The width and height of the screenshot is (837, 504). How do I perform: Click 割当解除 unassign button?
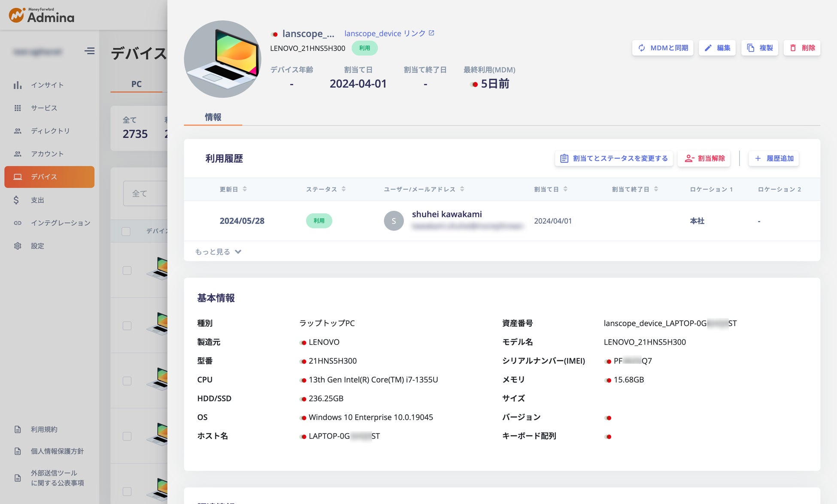click(704, 158)
